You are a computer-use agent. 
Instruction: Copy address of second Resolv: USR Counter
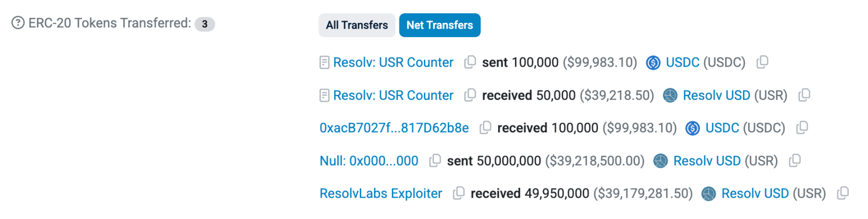(x=470, y=95)
